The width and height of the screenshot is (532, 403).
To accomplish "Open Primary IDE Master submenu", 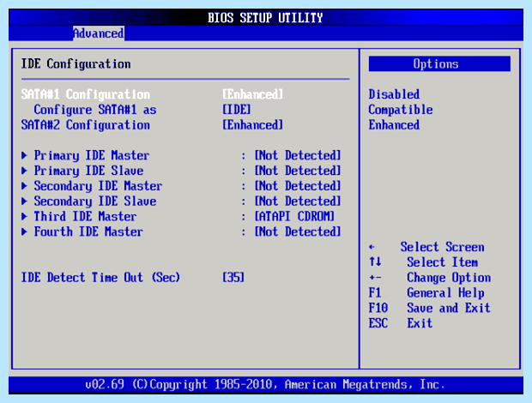I will point(92,155).
